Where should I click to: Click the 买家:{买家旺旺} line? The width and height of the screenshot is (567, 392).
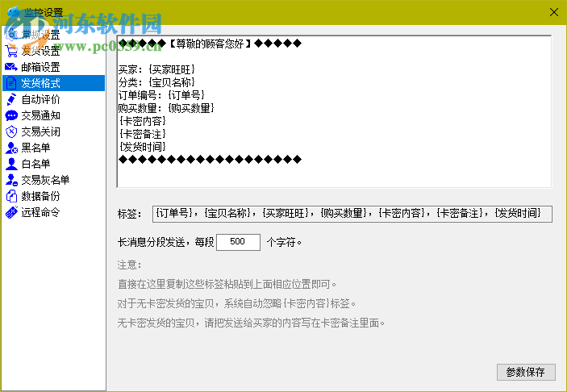coord(156,69)
